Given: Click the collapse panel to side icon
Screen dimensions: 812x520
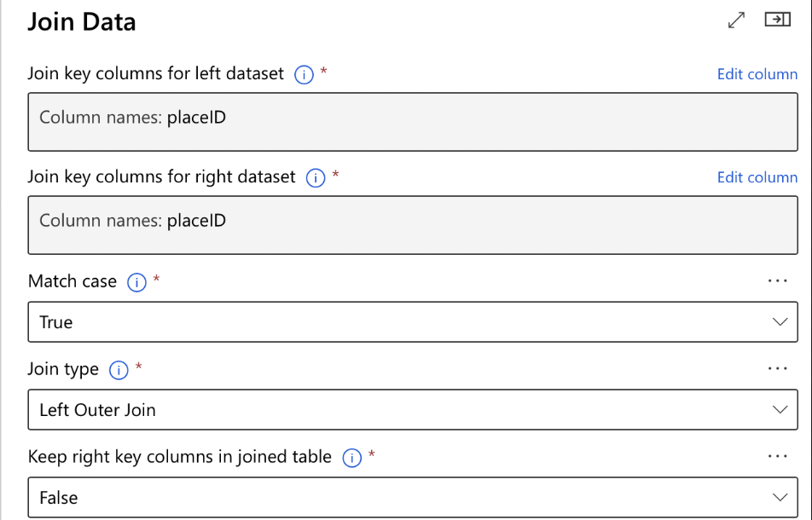Looking at the screenshot, I should [777, 20].
